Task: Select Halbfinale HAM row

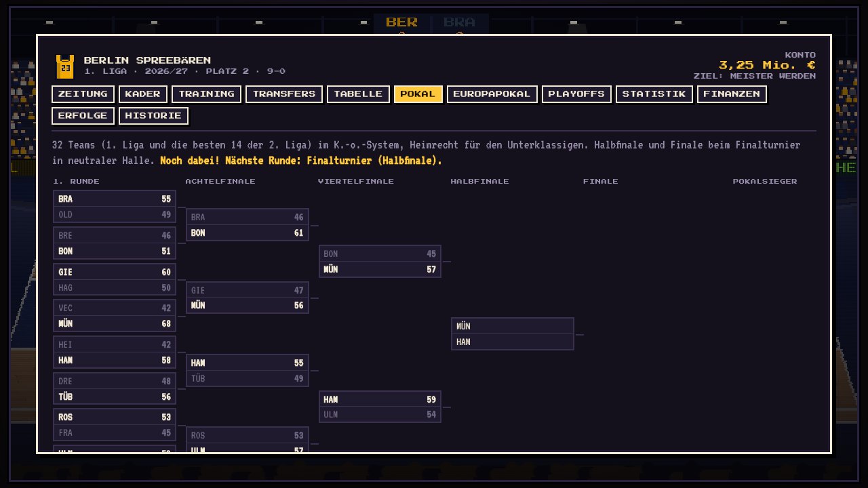Action: pyautogui.click(x=513, y=342)
